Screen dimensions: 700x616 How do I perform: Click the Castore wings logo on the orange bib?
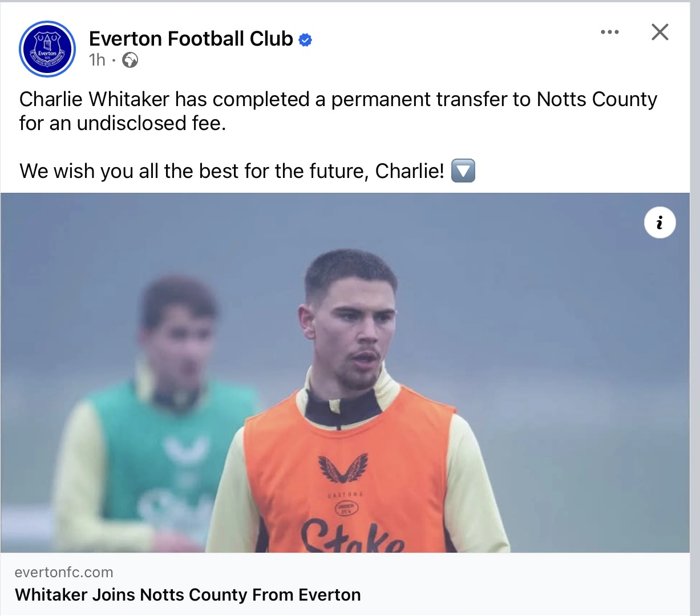coord(343,469)
